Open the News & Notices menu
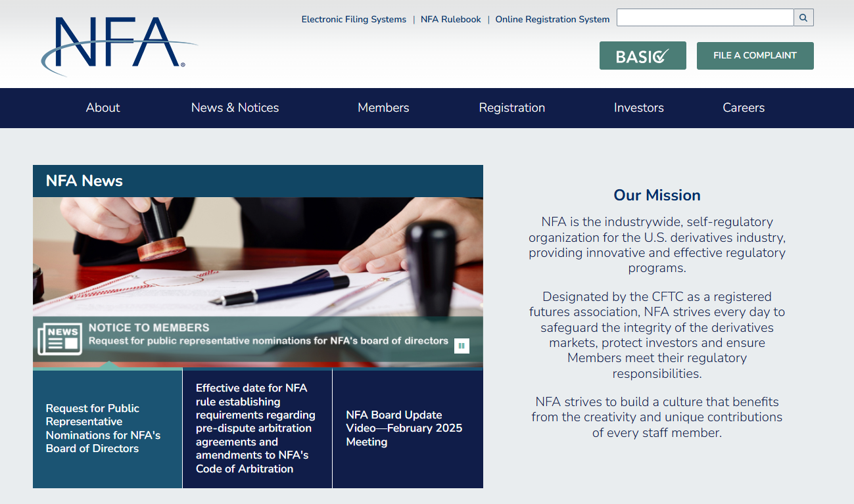The width and height of the screenshot is (854, 504). pyautogui.click(x=235, y=108)
